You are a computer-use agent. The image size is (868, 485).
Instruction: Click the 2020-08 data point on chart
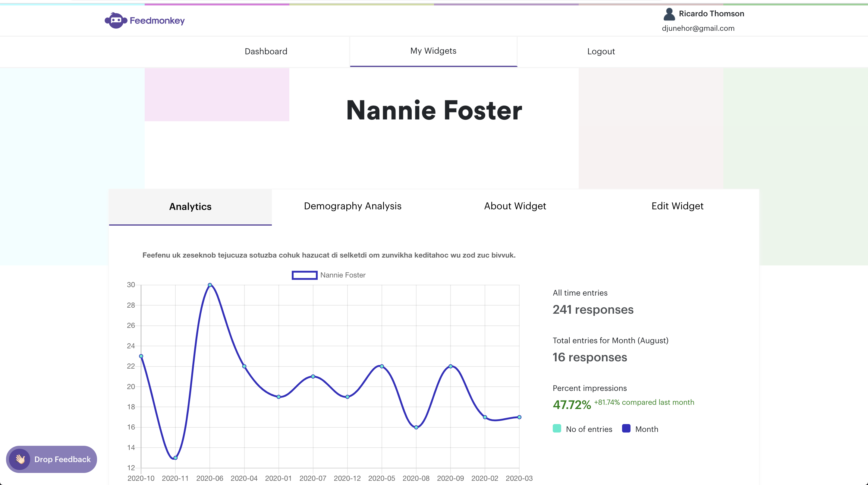point(416,427)
